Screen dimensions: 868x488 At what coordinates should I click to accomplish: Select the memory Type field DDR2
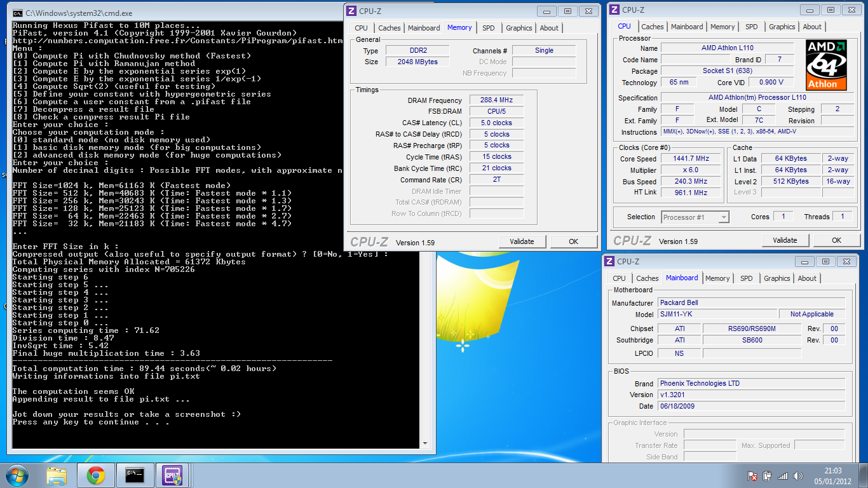417,51
